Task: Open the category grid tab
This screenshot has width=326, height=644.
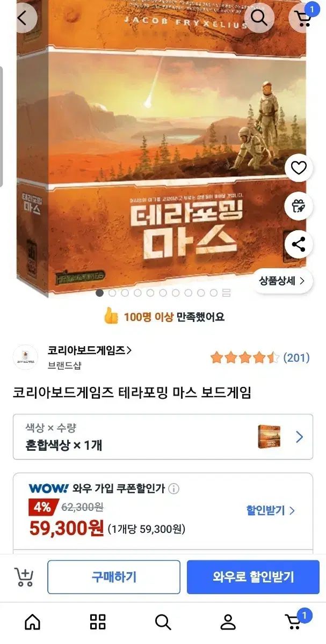Action: (98, 622)
